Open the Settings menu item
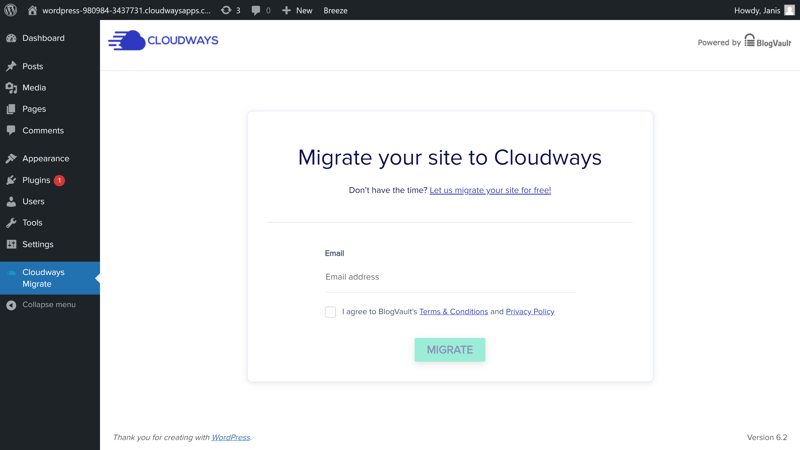800x450 pixels. [38, 244]
